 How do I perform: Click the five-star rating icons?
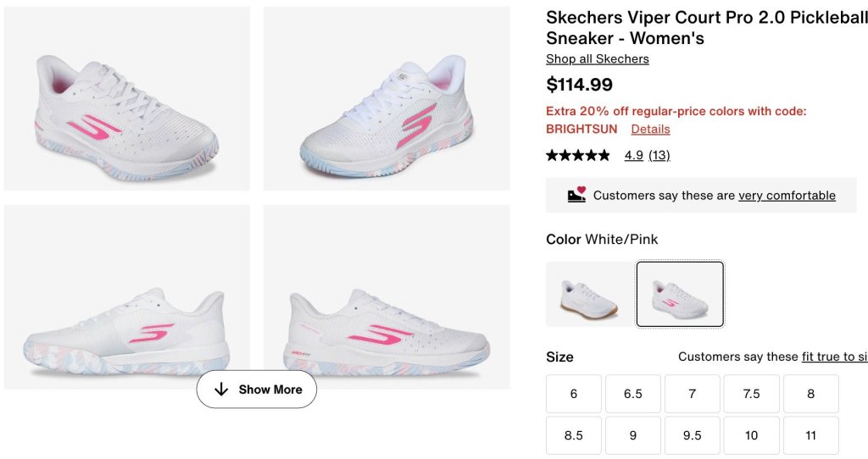tap(577, 156)
